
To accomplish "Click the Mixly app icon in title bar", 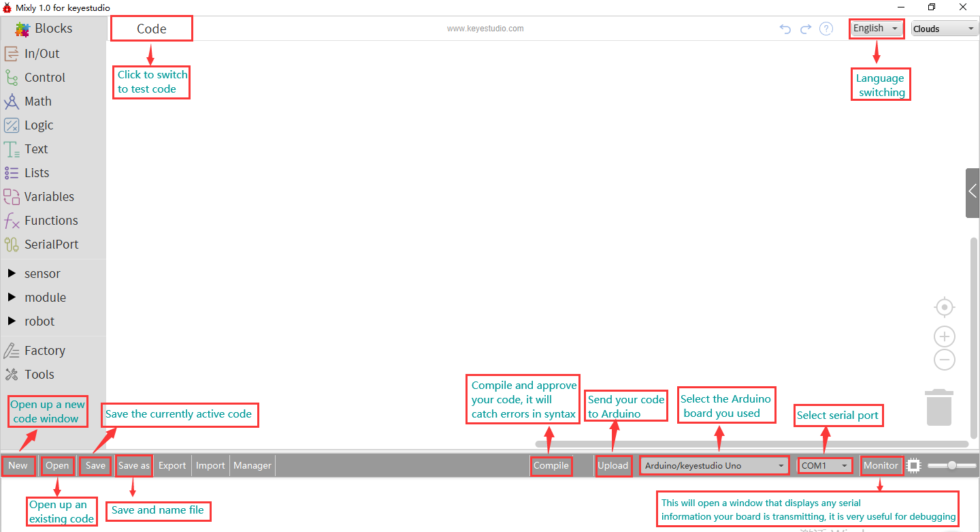I will click(x=7, y=7).
